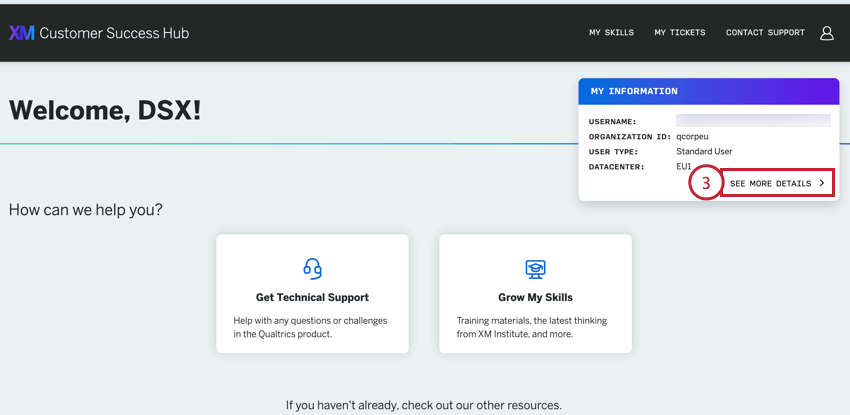Click the XM logo icon
Screen dimensions: 850x415
[21, 33]
